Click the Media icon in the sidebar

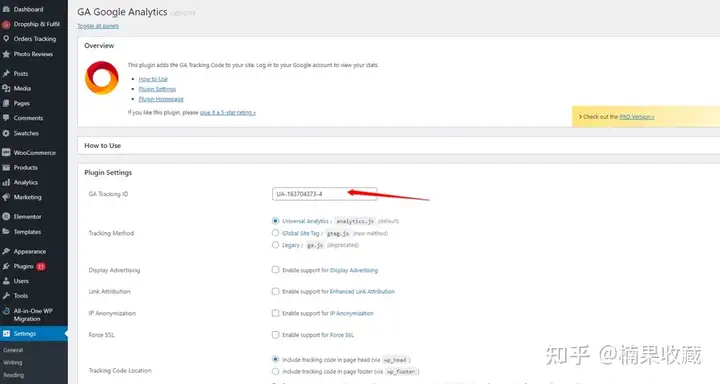point(6,88)
